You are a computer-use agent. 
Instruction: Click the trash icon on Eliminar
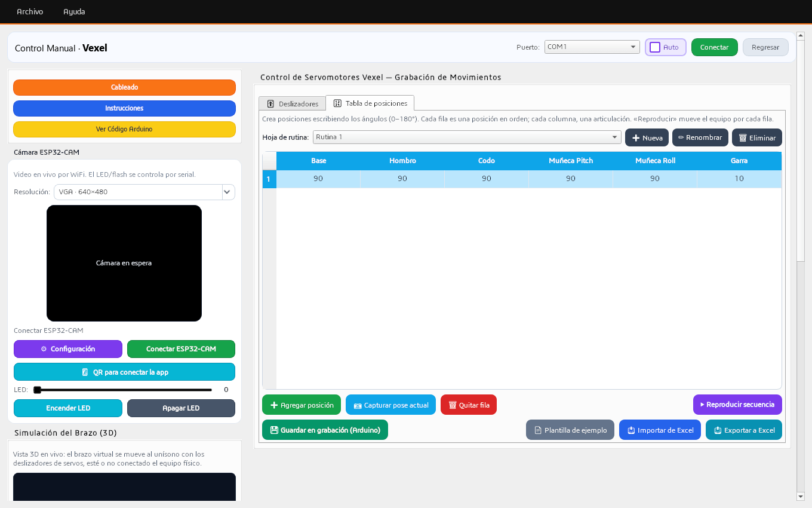[x=743, y=138]
